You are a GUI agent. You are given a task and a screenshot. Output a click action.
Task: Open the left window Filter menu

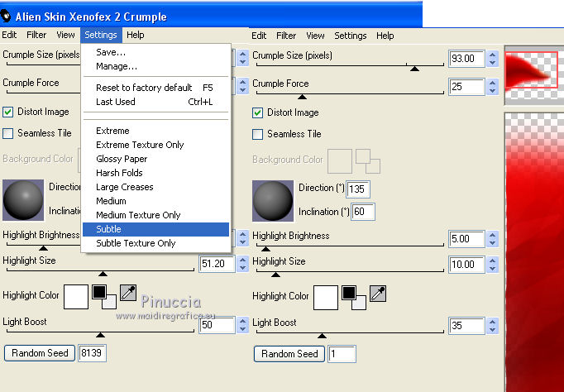[36, 35]
